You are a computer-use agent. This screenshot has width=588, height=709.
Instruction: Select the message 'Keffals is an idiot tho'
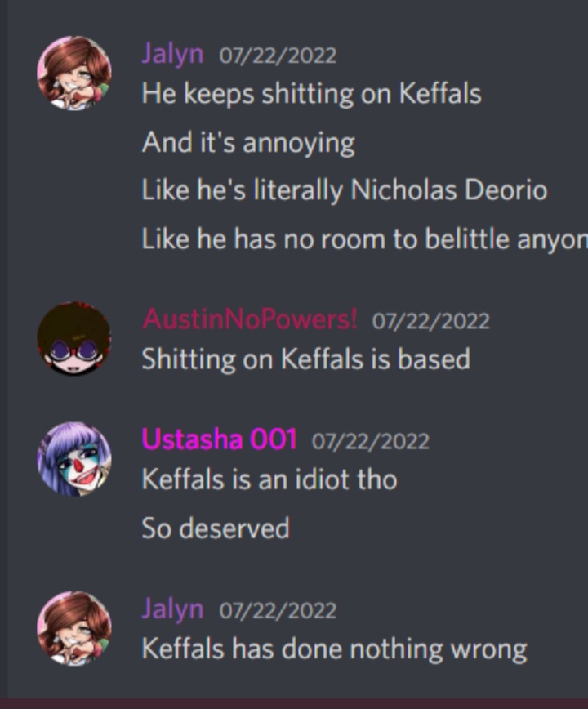coord(269,479)
